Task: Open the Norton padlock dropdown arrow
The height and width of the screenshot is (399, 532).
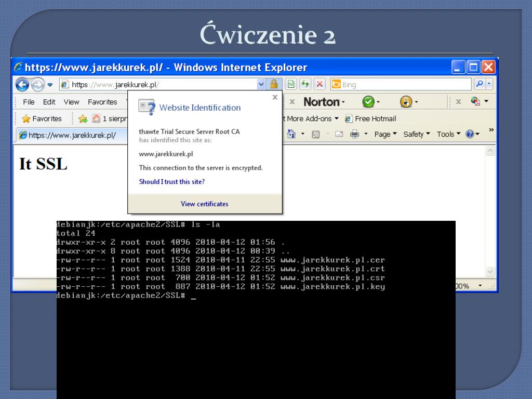Action: [x=416, y=102]
